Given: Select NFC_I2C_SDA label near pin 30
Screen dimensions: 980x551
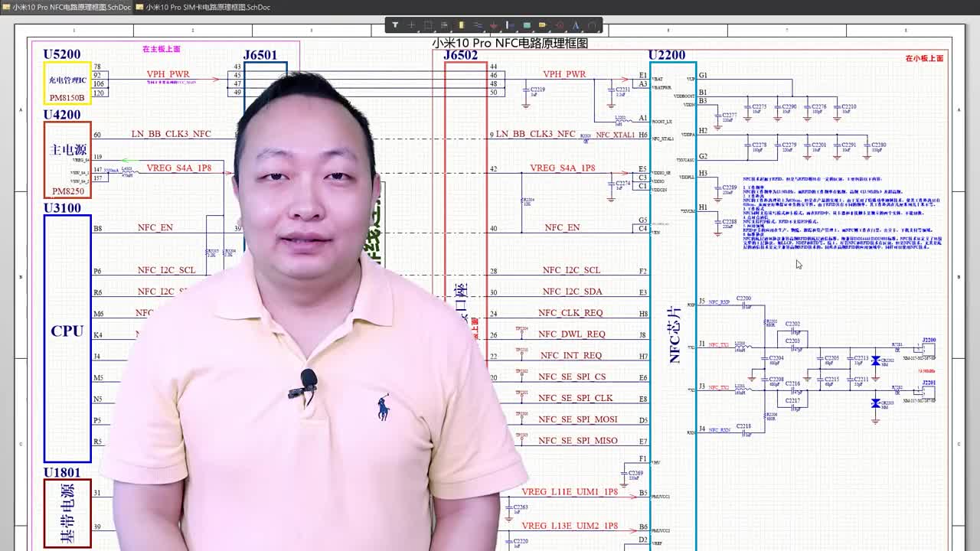Looking at the screenshot, I should pos(572,292).
